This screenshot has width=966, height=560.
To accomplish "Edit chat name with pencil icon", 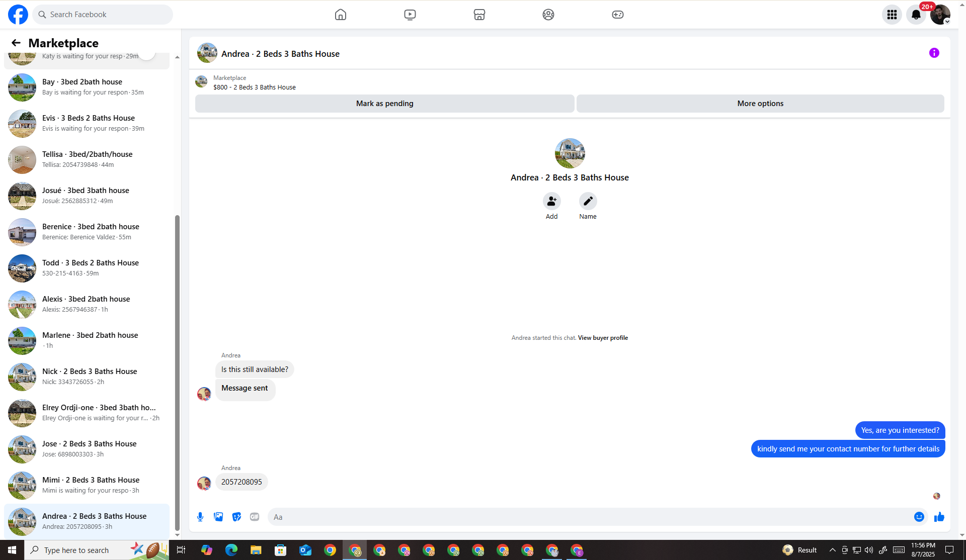I will (x=588, y=201).
